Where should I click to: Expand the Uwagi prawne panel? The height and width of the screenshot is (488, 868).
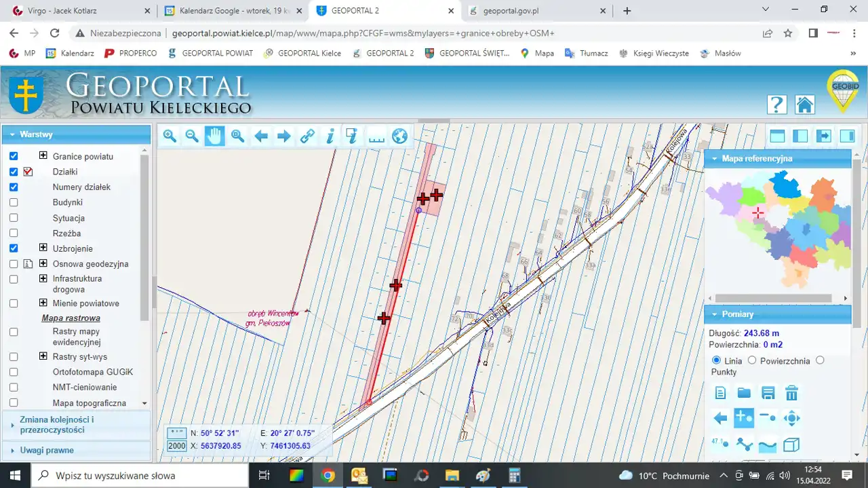coord(47,450)
